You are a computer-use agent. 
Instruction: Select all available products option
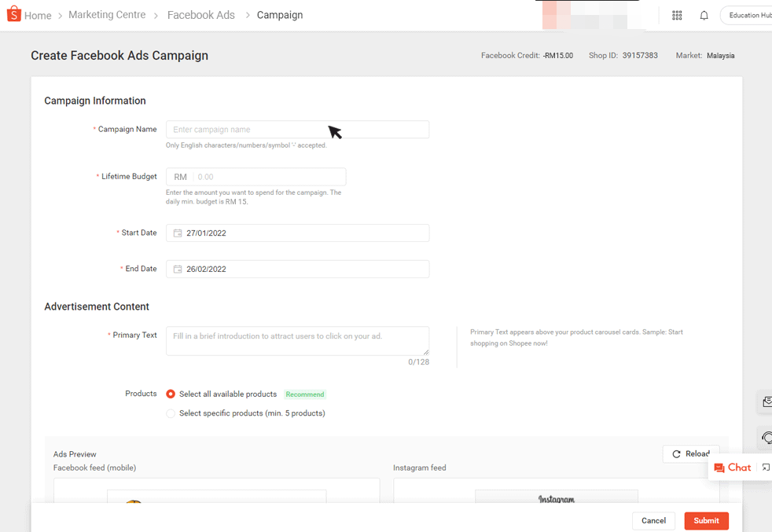point(171,394)
